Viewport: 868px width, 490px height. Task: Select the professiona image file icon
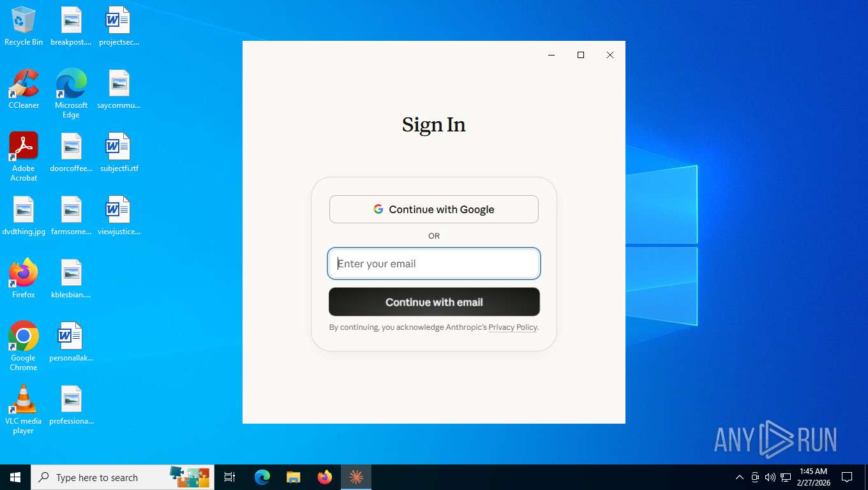[x=71, y=406]
